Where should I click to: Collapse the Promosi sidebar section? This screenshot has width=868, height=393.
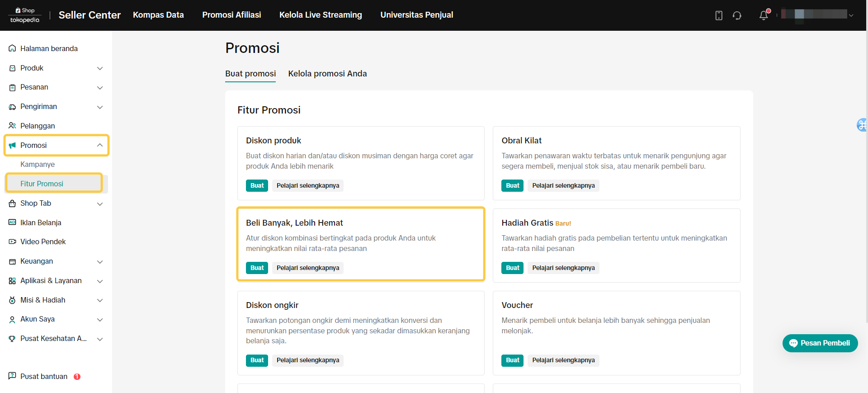point(100,145)
